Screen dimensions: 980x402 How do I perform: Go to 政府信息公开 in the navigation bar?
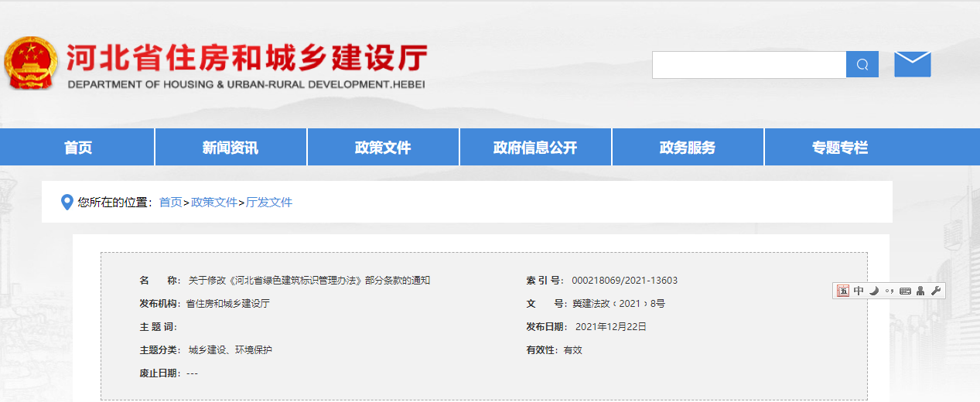535,148
